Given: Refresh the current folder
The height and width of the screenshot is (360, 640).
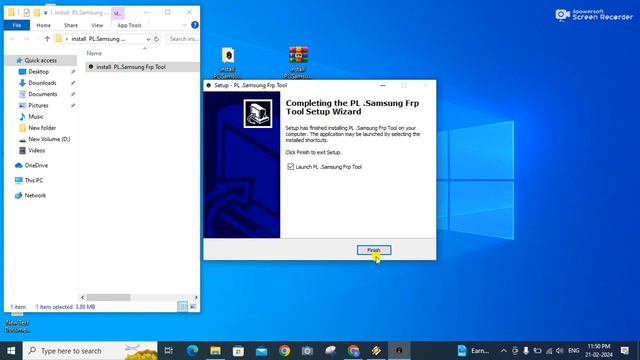Looking at the screenshot, I should (156, 39).
